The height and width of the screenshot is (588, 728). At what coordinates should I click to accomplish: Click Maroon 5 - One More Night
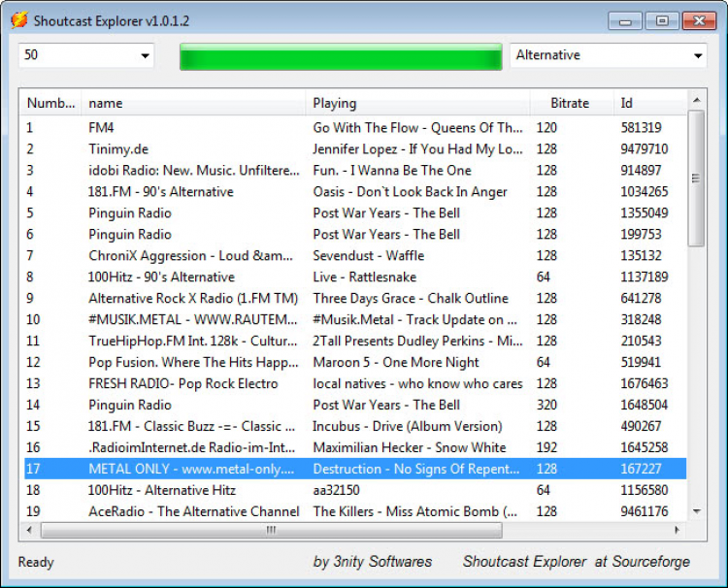[396, 363]
